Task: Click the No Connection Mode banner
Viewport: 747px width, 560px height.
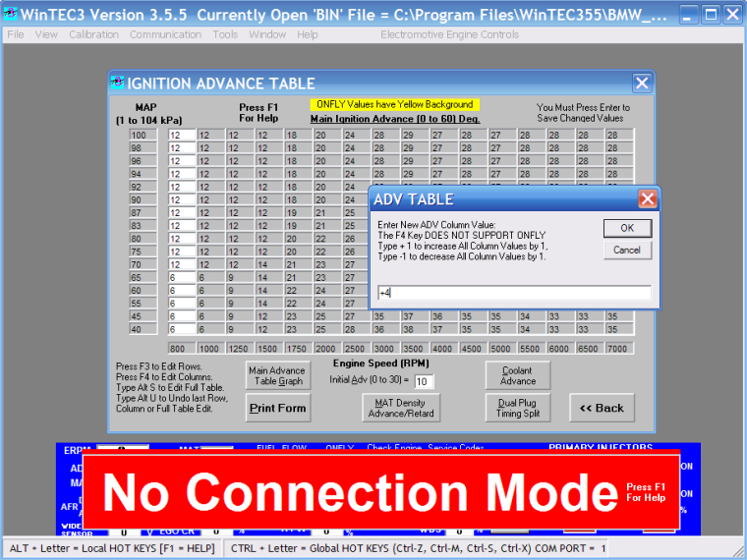Action: click(x=381, y=492)
